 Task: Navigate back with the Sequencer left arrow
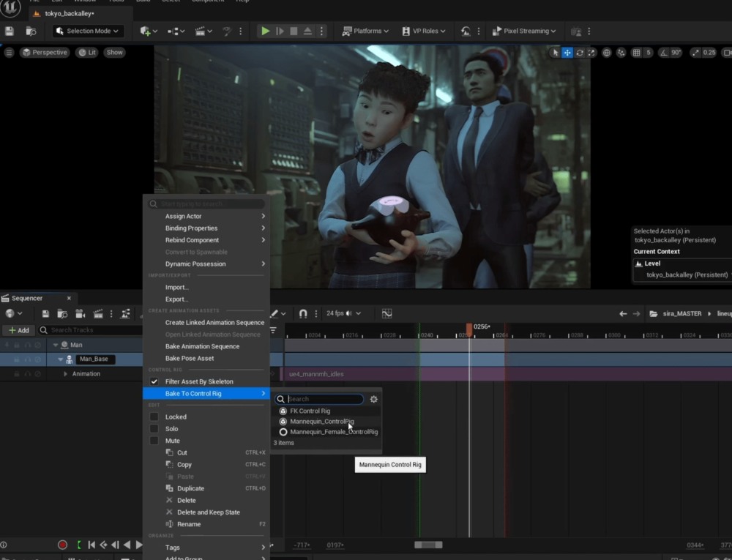coord(623,313)
